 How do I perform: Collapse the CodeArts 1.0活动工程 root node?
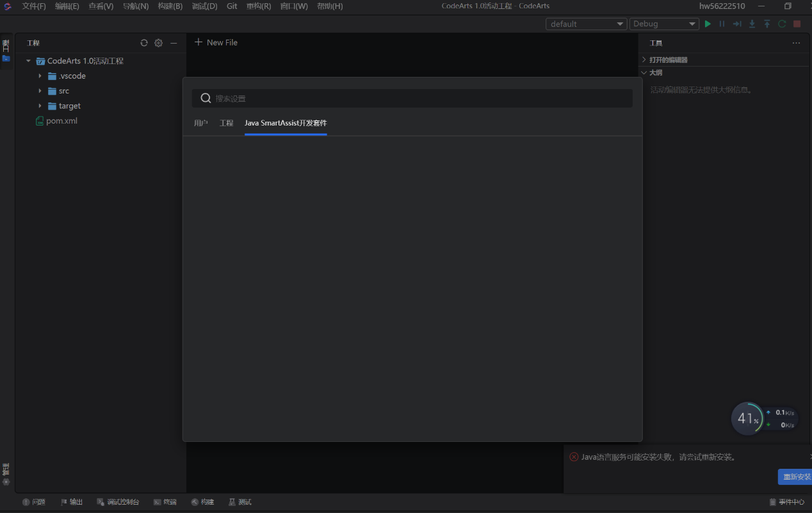pos(28,61)
